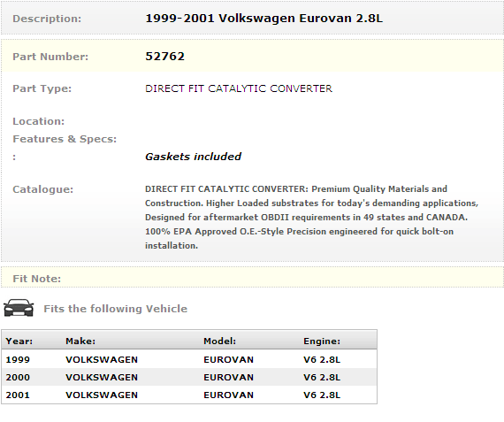
Task: Click EUROVAN model in the 2000 row
Action: (x=228, y=377)
